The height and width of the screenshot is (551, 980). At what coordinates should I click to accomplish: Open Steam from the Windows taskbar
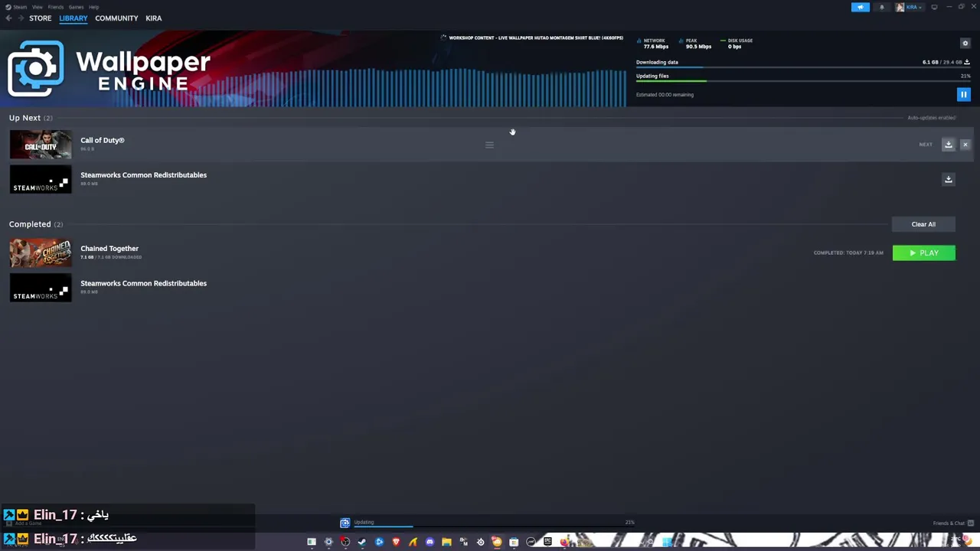362,542
